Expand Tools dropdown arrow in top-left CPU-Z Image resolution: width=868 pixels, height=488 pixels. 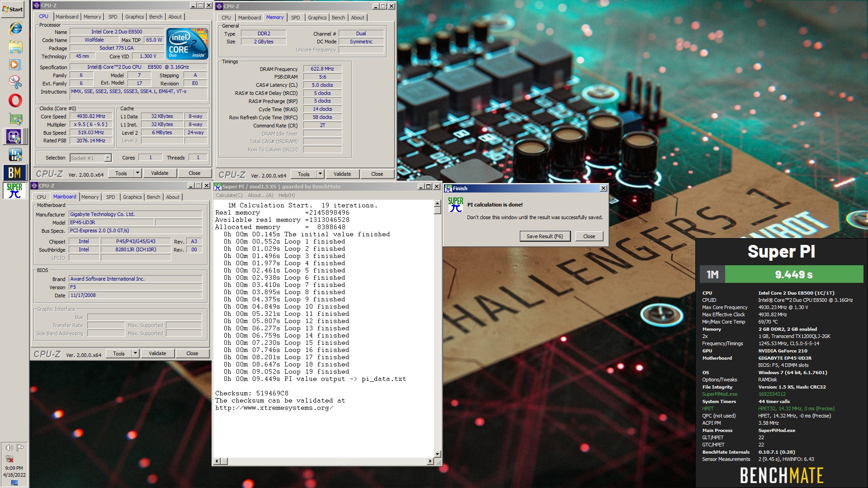coord(137,173)
